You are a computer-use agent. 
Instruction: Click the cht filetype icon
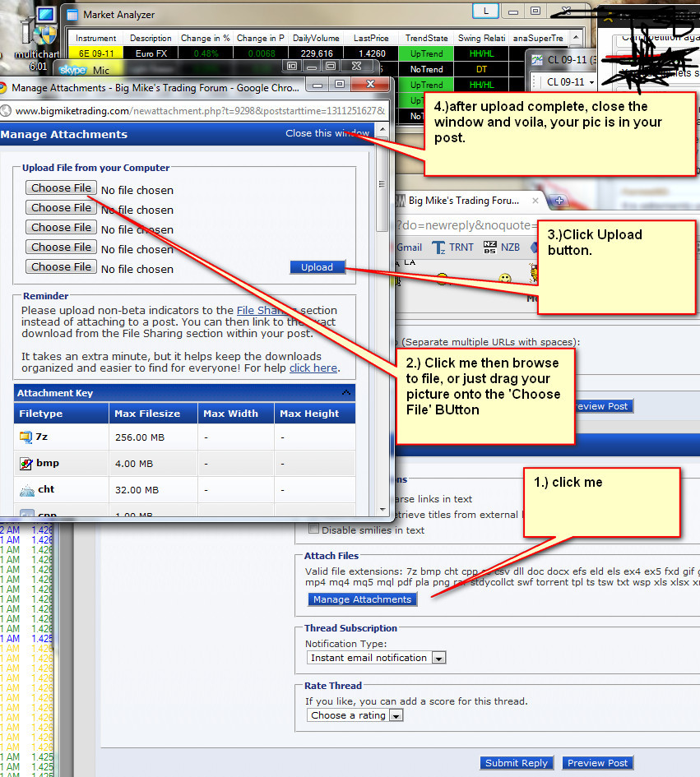pyautogui.click(x=26, y=490)
